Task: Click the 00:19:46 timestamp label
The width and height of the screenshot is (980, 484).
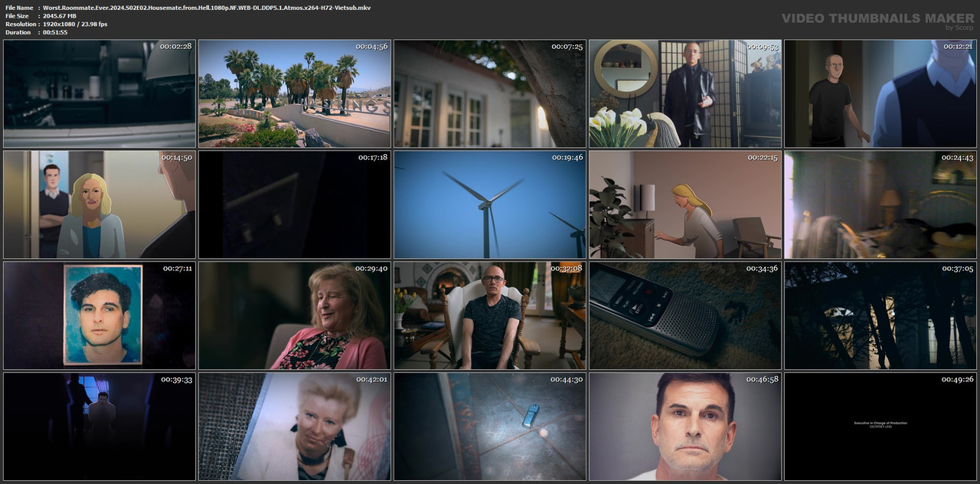Action: coord(567,157)
